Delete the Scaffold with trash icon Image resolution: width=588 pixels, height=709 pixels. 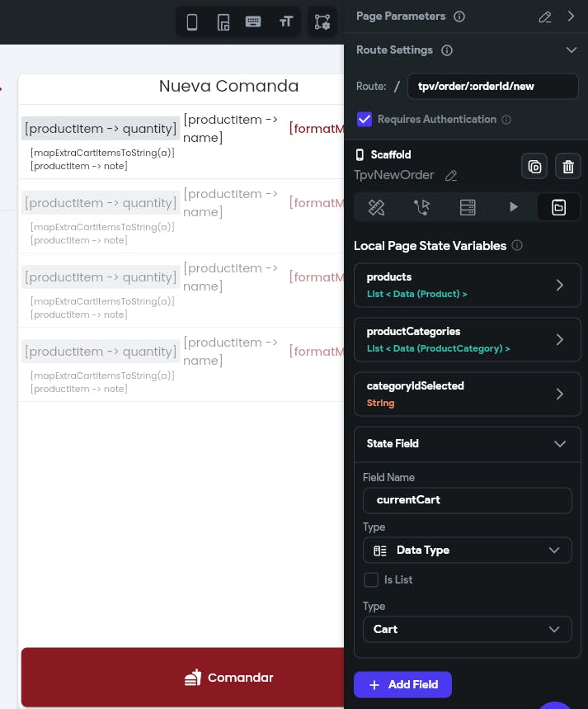(x=567, y=167)
